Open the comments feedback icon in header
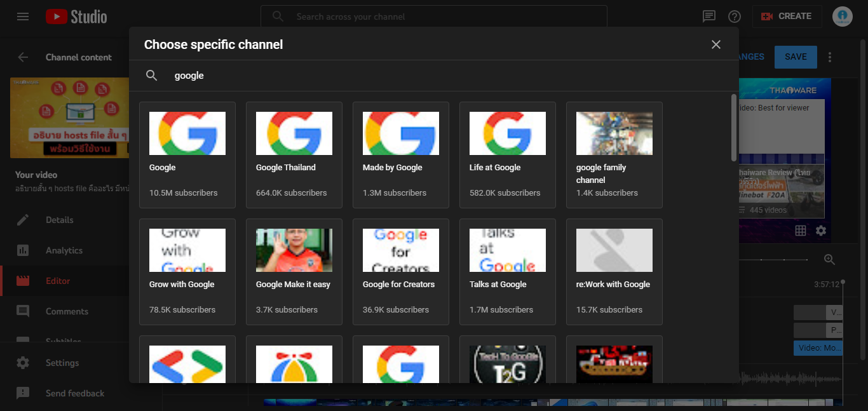Viewport: 868px width, 411px height. [x=709, y=17]
